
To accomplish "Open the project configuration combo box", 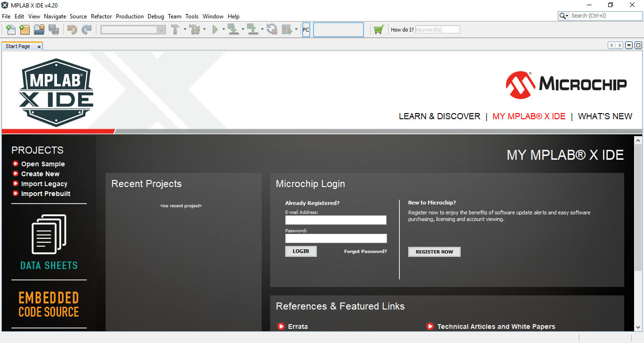I will [133, 30].
